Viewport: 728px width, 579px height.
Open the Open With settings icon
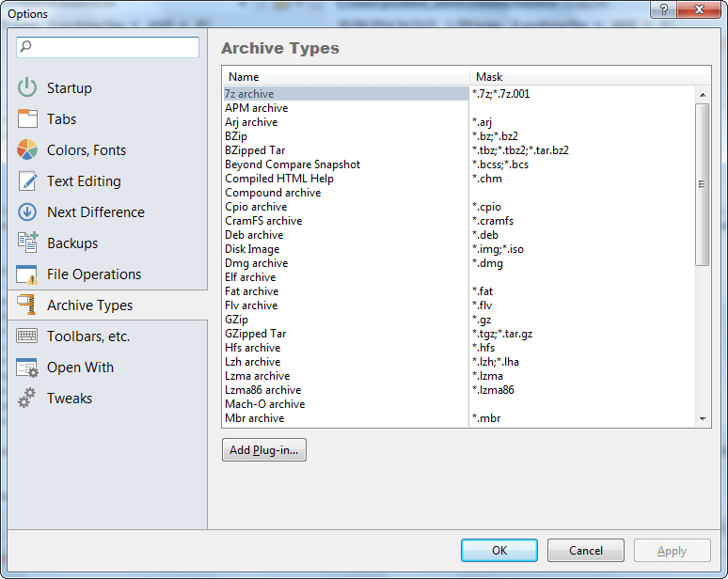tap(27, 368)
